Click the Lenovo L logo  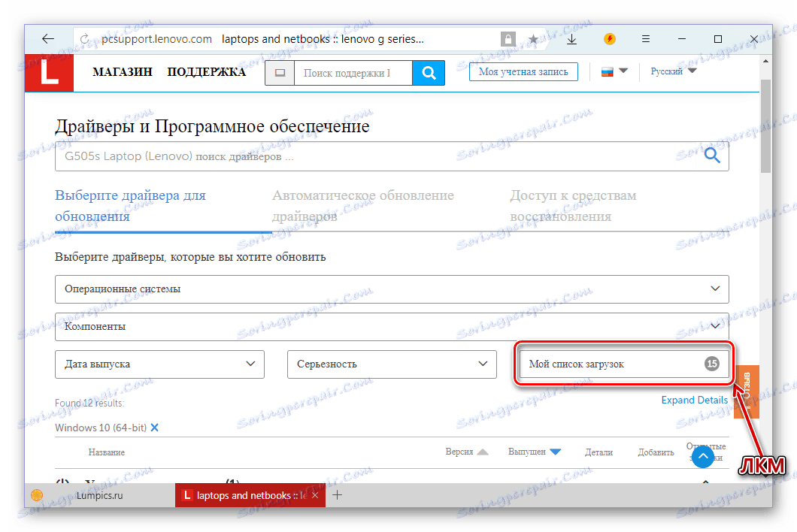click(48, 73)
